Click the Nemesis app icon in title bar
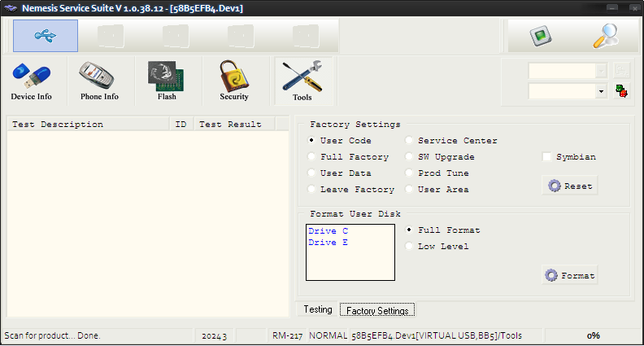The width and height of the screenshot is (644, 346). [x=11, y=8]
